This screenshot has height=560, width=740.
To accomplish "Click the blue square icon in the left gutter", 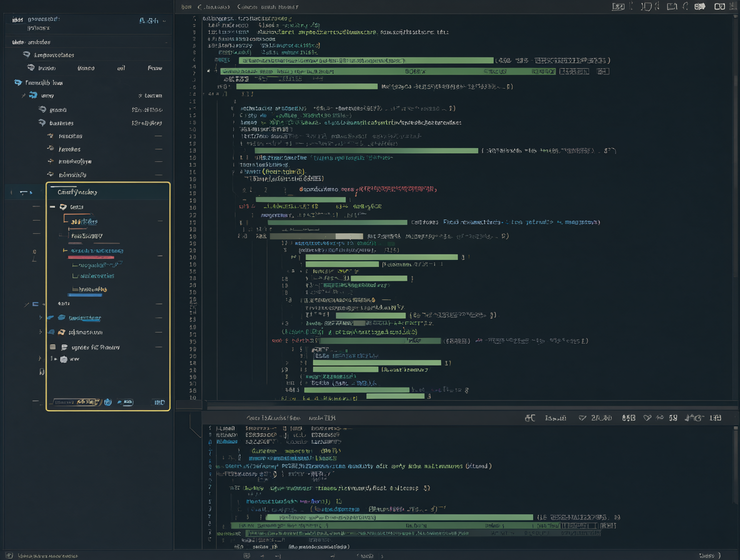I will tap(36, 304).
